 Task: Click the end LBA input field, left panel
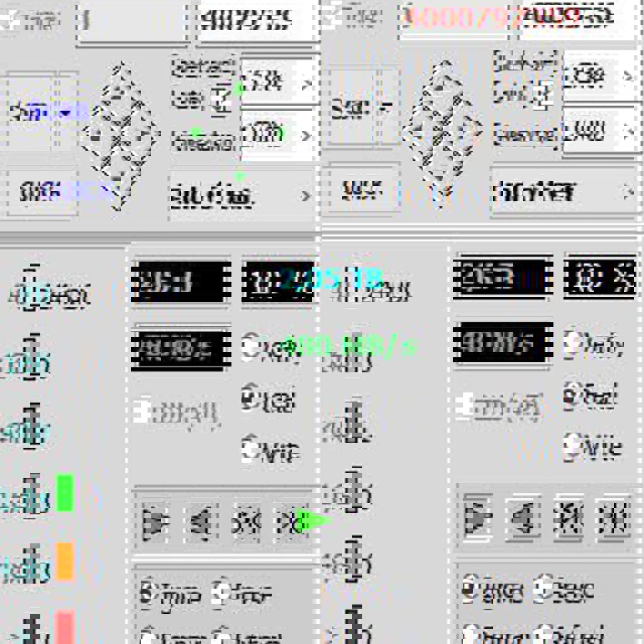255,21
